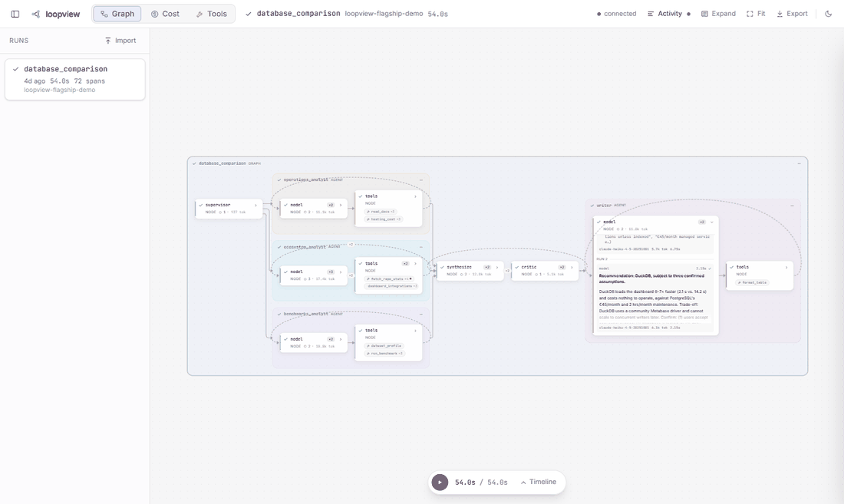
Task: Click the ×2 badge on writer model node
Action: pos(702,222)
